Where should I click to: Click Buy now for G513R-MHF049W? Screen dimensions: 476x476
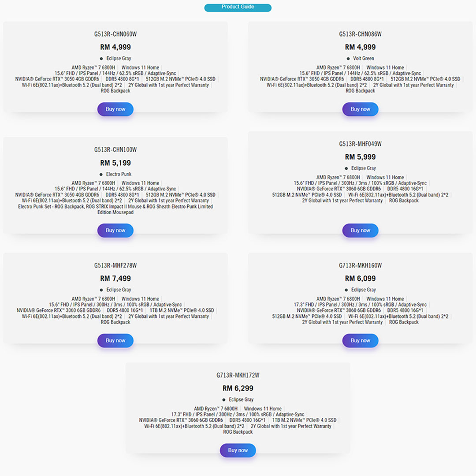tap(360, 230)
